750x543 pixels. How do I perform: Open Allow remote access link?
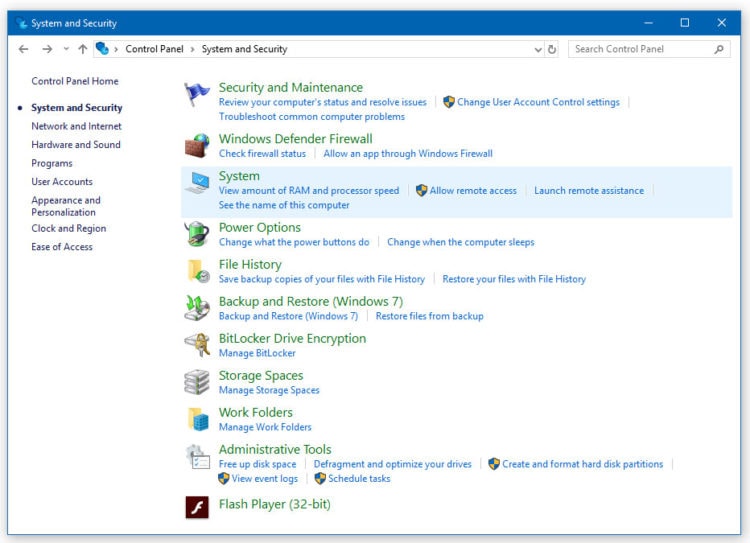473,191
